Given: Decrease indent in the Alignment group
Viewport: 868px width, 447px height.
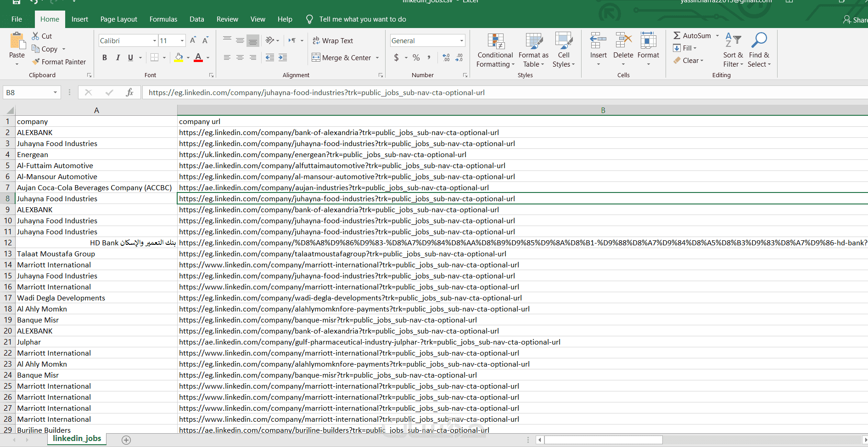Looking at the screenshot, I should coord(270,57).
